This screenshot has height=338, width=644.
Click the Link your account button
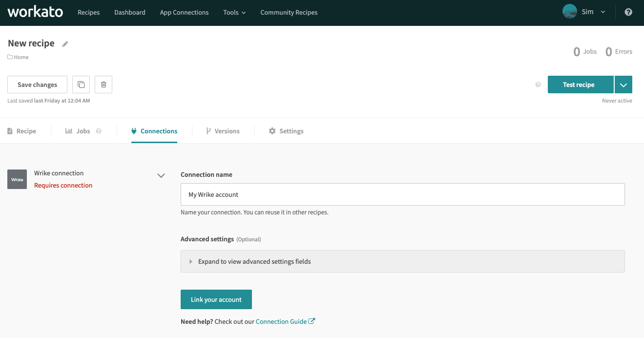[x=216, y=299]
